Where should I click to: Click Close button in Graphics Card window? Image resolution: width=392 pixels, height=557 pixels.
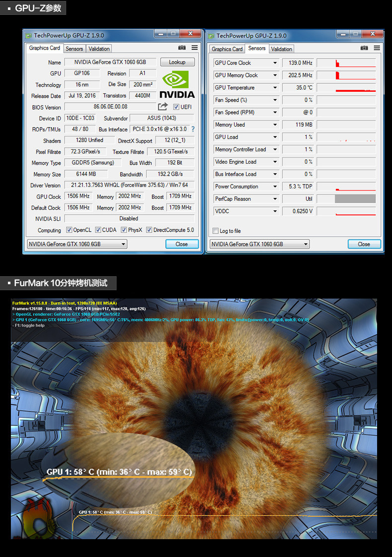(x=182, y=244)
